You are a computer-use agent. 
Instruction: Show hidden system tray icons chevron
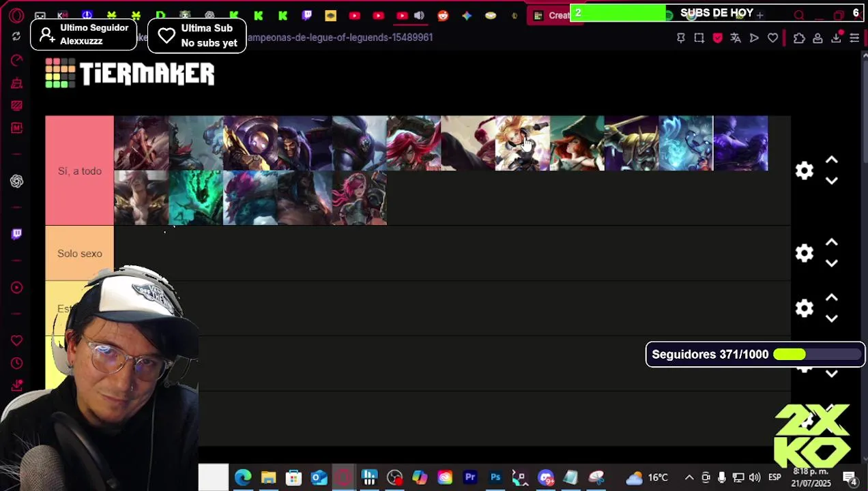[x=689, y=477]
